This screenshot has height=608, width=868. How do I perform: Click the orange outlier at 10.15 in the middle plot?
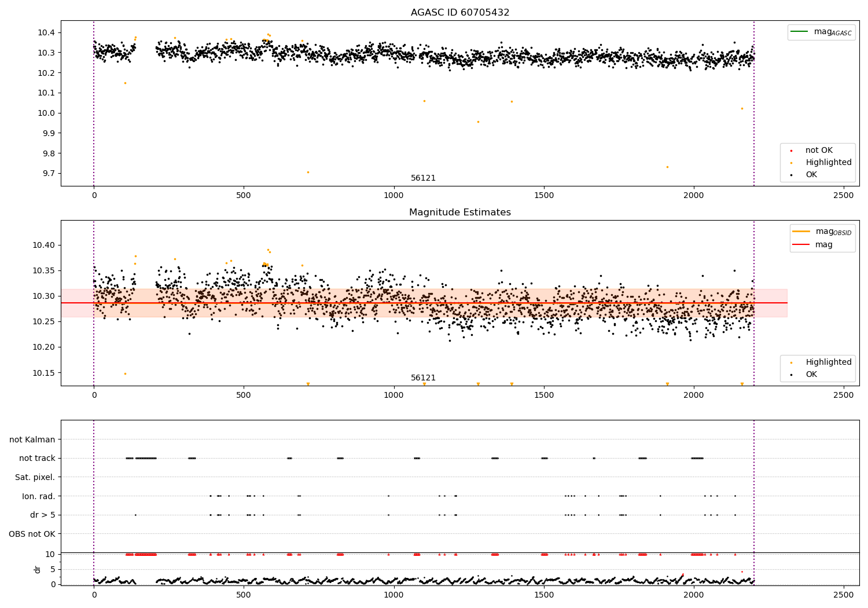[x=125, y=373]
